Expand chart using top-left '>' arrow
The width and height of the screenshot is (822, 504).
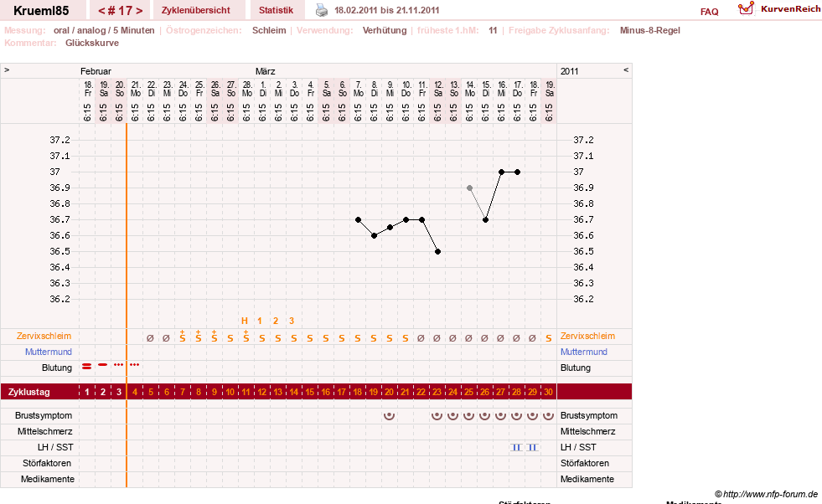(x=7, y=69)
